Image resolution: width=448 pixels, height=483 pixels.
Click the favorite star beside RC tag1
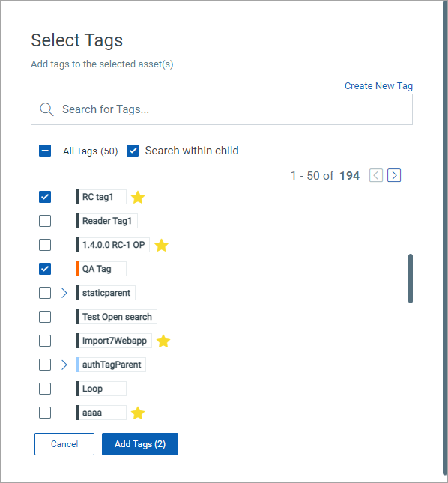point(138,198)
